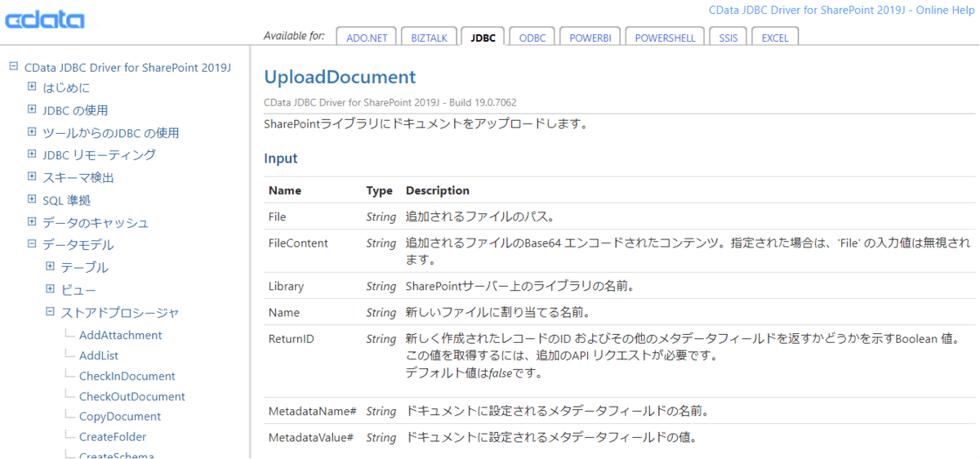Open the データのキャッシュ topic
Viewport: 980px width, 459px height.
[x=96, y=222]
